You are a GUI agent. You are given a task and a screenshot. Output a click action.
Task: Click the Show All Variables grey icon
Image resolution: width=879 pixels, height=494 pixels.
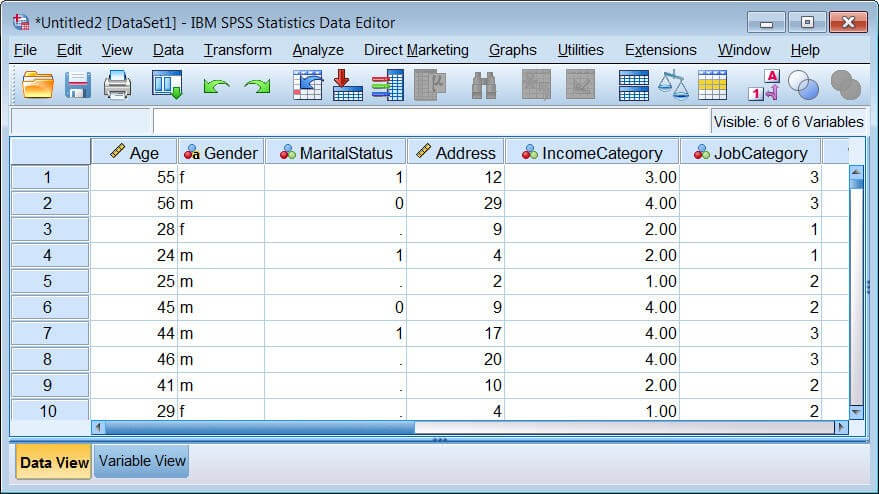coord(845,85)
